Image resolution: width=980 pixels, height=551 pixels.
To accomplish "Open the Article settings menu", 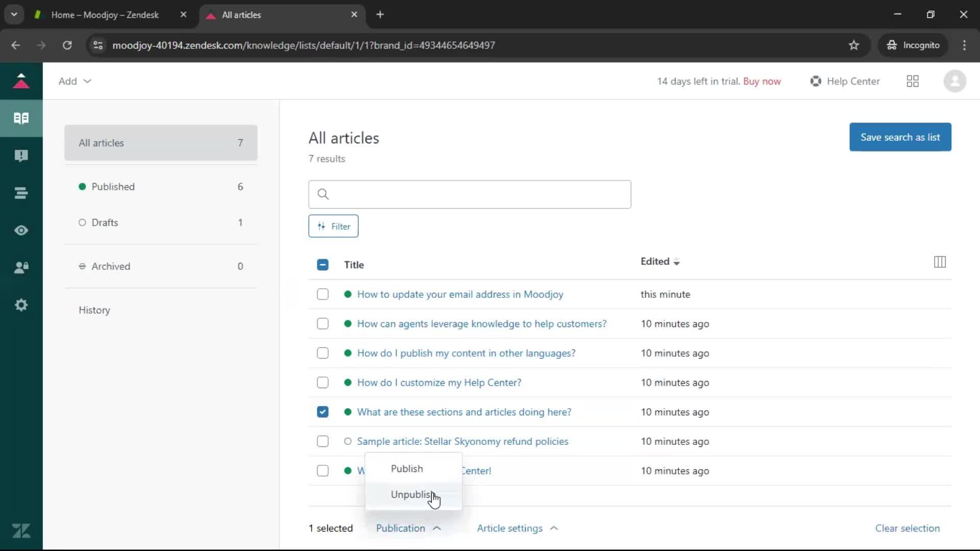I will pos(518,528).
